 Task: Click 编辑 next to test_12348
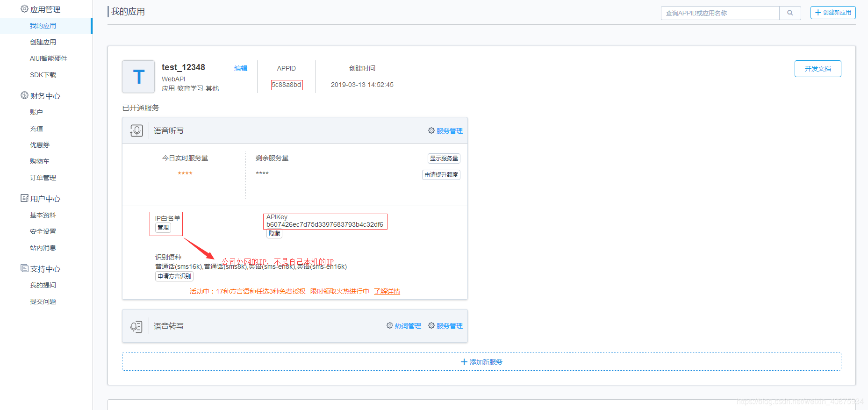click(241, 68)
